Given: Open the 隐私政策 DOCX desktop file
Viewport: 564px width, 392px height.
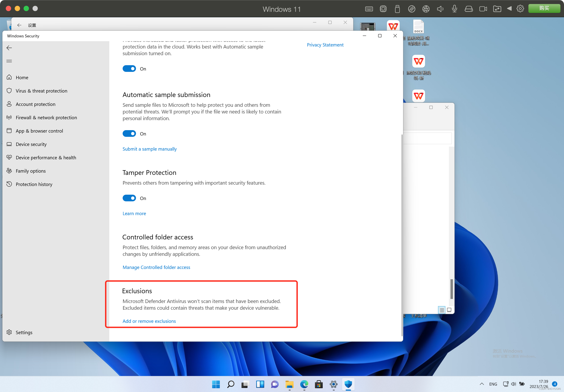Looking at the screenshot, I should [419, 33].
